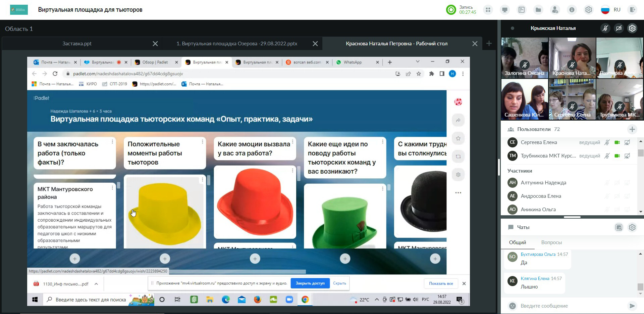Open Chrome tab search chevron

418,61
